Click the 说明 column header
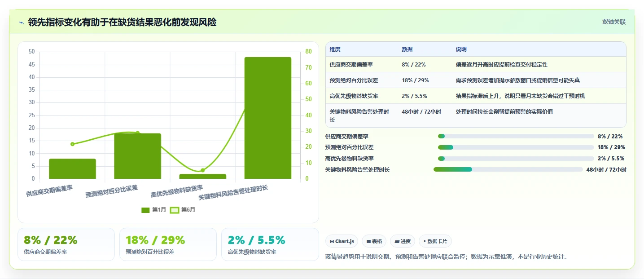The width and height of the screenshot is (644, 279). click(461, 49)
